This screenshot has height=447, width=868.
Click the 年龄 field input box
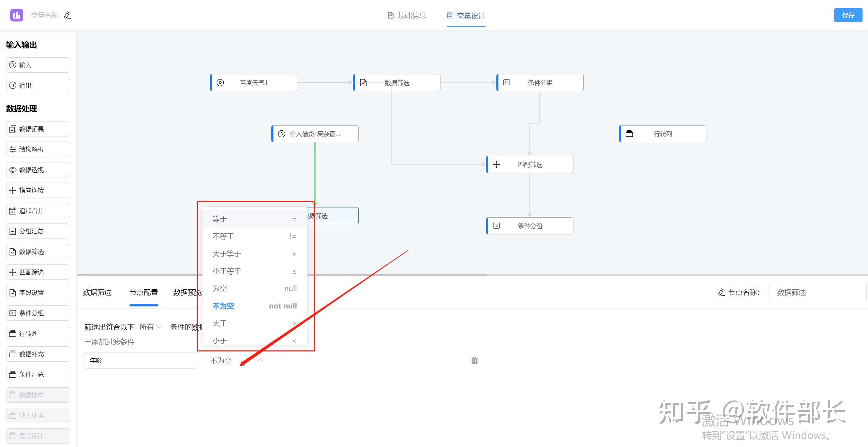(x=140, y=360)
